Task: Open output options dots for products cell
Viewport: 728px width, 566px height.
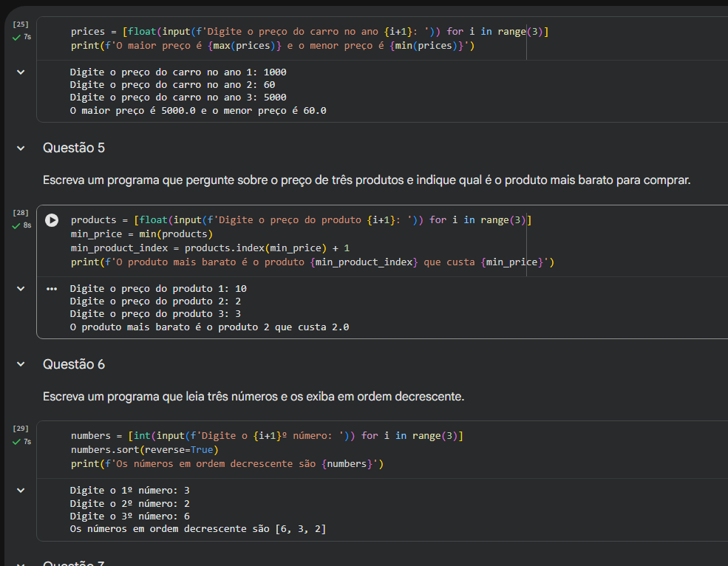Action: pos(52,289)
